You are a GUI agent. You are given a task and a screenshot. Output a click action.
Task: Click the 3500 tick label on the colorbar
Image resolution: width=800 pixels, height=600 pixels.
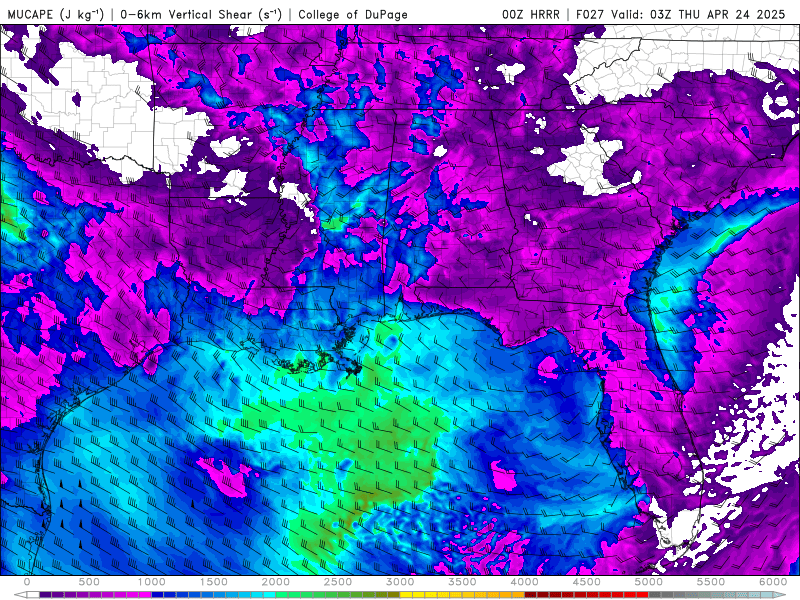pos(462,582)
